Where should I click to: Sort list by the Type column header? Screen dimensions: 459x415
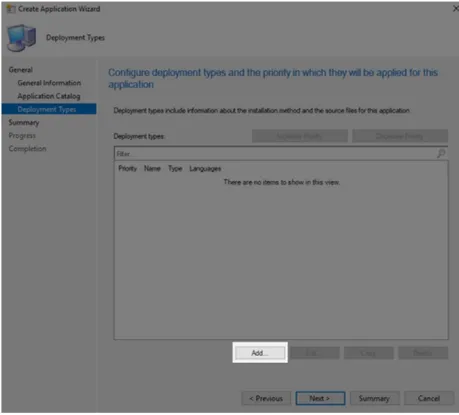tap(175, 168)
